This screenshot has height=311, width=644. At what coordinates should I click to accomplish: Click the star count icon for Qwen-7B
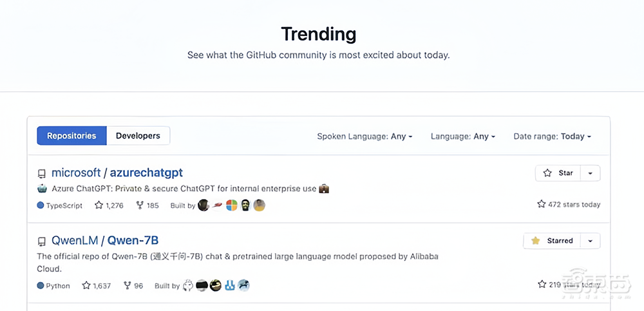pos(86,285)
